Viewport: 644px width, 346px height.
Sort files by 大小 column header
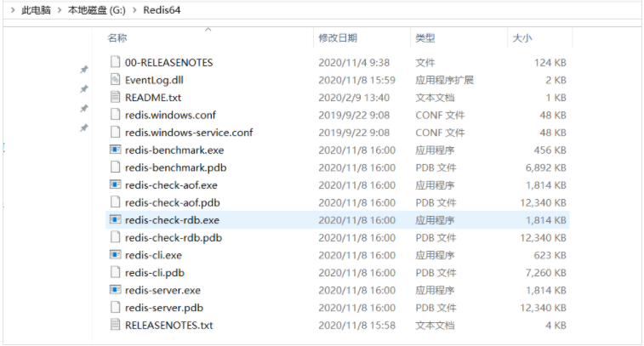pyautogui.click(x=522, y=38)
